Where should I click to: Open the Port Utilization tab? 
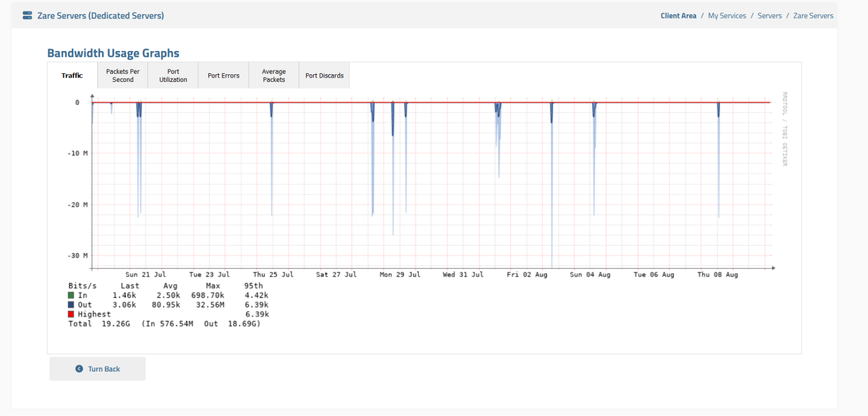coord(173,75)
